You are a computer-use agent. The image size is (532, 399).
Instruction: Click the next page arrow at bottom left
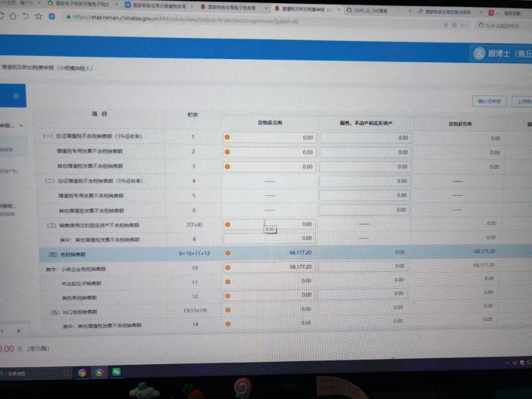pyautogui.click(x=18, y=331)
